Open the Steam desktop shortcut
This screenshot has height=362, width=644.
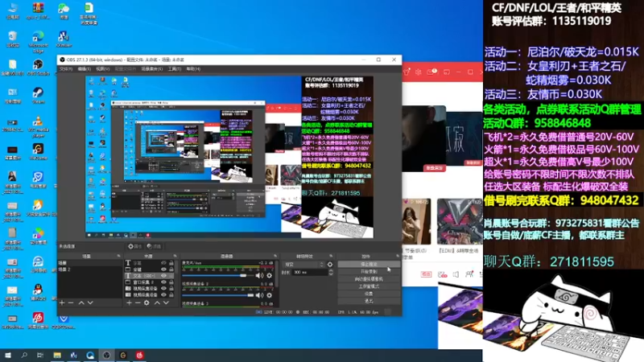click(x=38, y=96)
